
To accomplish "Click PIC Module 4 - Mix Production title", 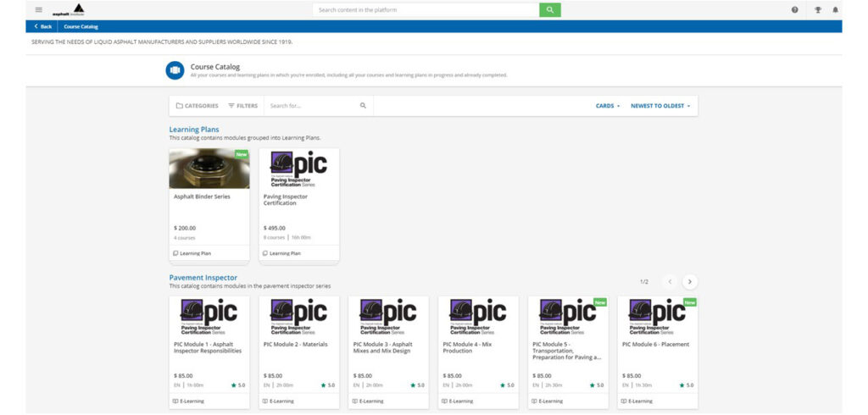I will coord(467,347).
